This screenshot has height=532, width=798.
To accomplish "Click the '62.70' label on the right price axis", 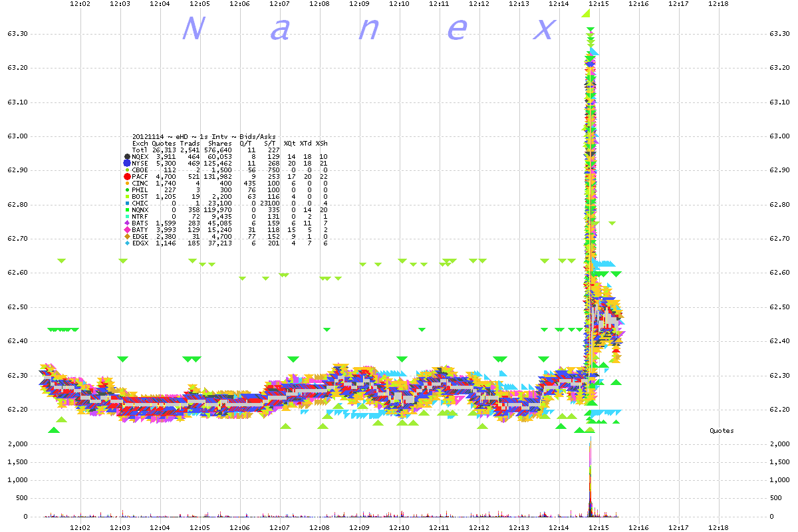I will click(x=778, y=239).
